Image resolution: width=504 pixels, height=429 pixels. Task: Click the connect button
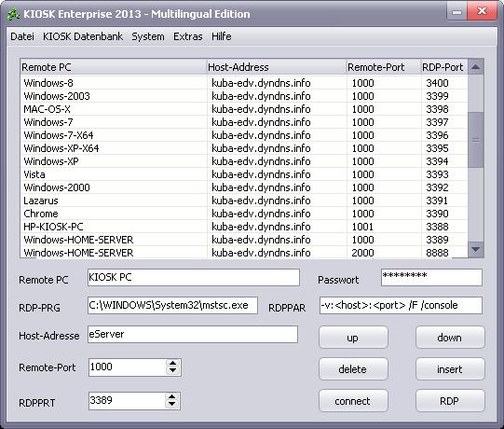point(353,401)
